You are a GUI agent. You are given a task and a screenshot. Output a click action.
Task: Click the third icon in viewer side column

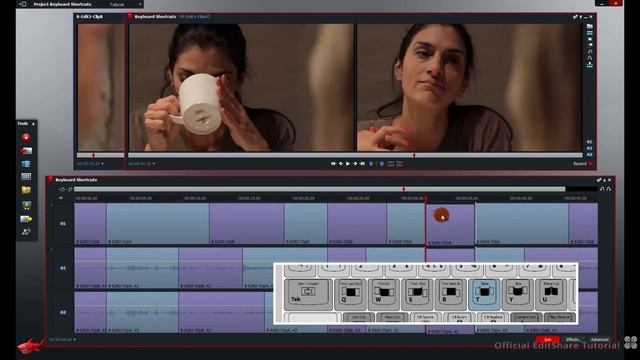coord(589,40)
